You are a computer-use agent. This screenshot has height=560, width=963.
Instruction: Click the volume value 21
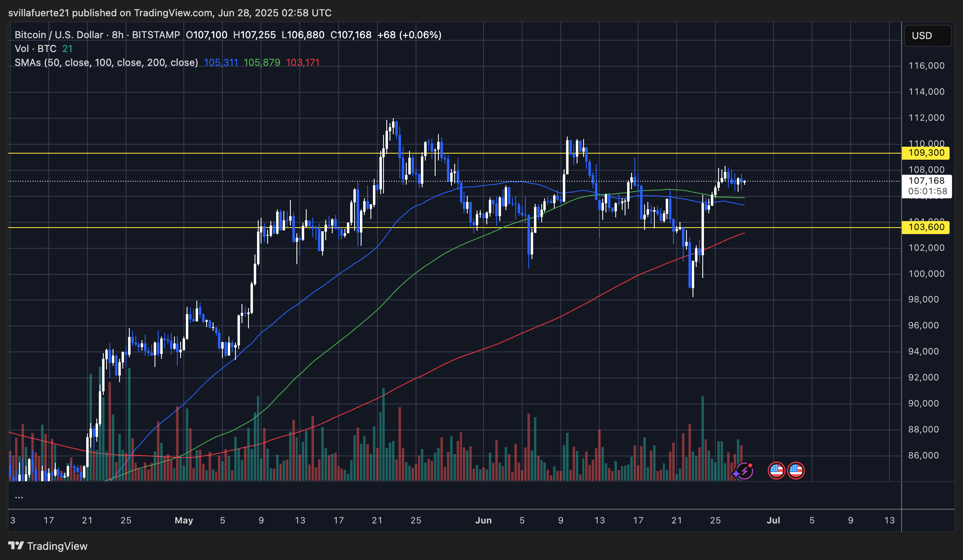[x=68, y=49]
